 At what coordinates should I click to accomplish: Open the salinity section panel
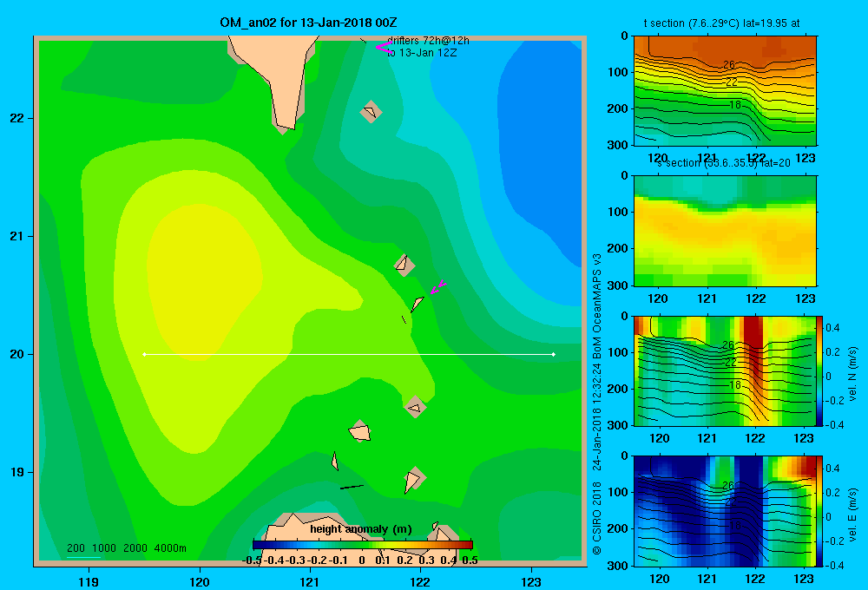click(725, 231)
